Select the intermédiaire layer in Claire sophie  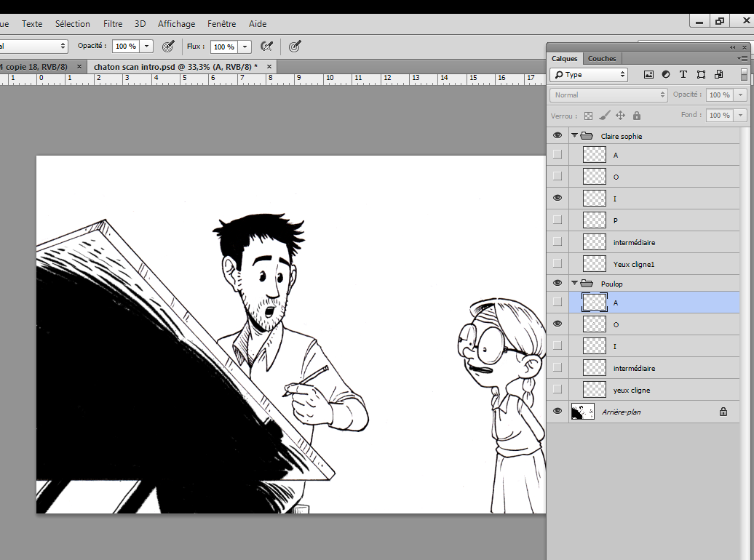pyautogui.click(x=634, y=242)
